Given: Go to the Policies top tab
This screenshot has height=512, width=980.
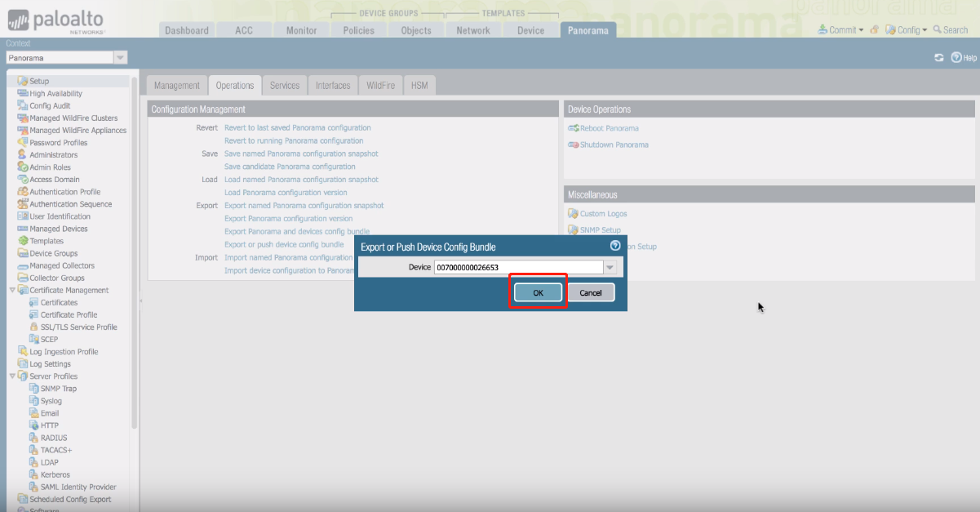Looking at the screenshot, I should [358, 30].
